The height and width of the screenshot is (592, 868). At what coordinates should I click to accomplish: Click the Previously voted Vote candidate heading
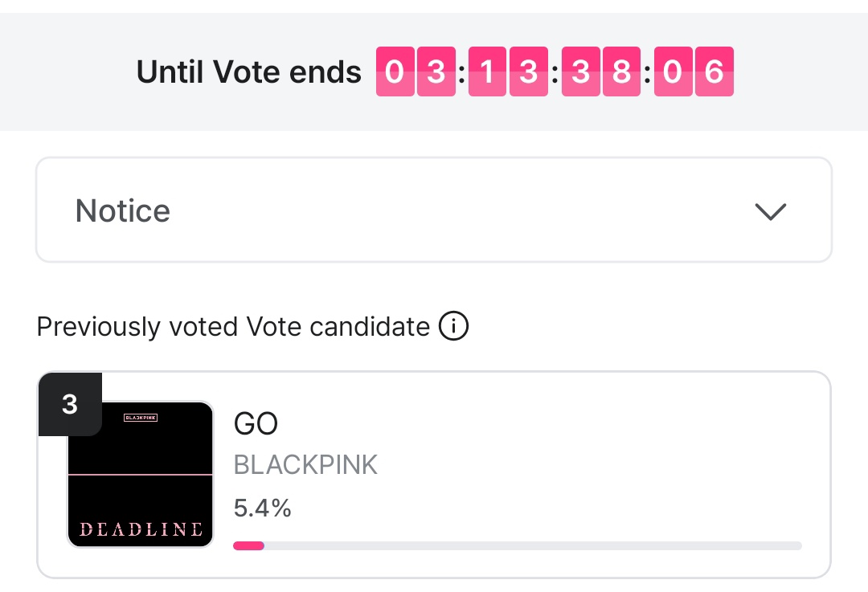(233, 327)
